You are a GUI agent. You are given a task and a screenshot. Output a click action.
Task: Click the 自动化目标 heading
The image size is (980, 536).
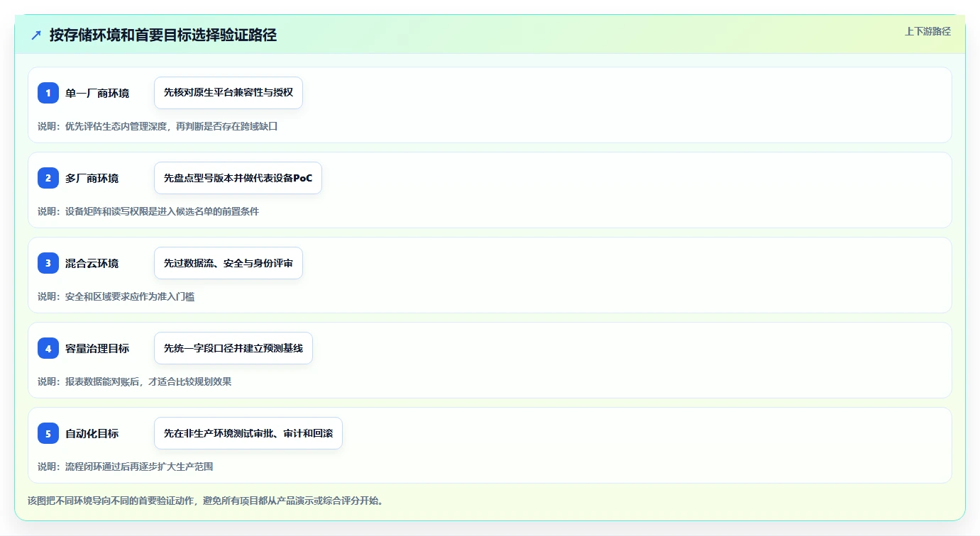(92, 433)
